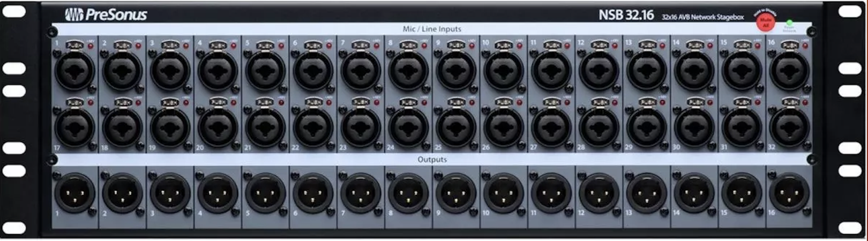Select the XLR output 1 connector
Screen dimensions: 868x241
click(75, 193)
